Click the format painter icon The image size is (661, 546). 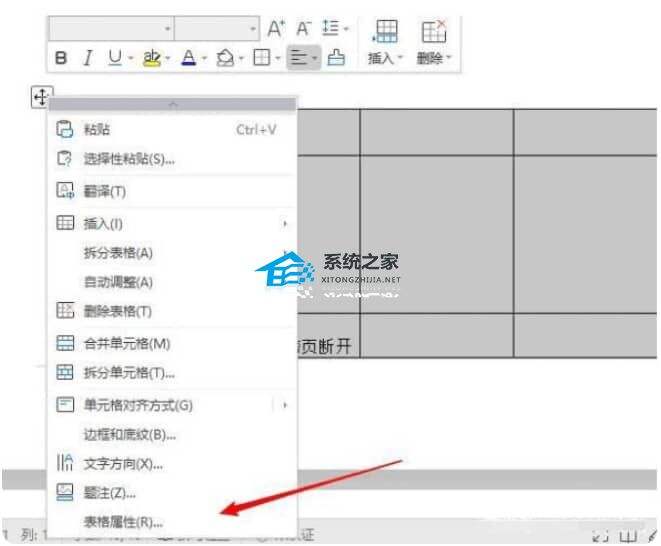coord(336,57)
